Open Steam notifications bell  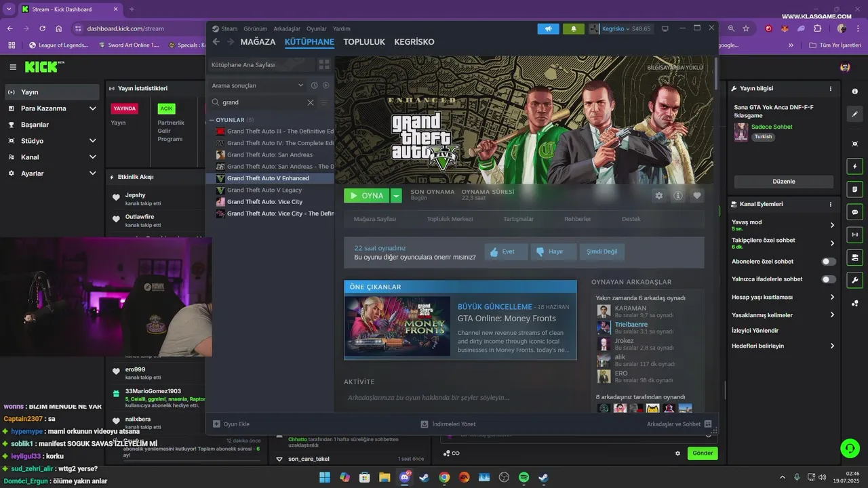pyautogui.click(x=574, y=28)
